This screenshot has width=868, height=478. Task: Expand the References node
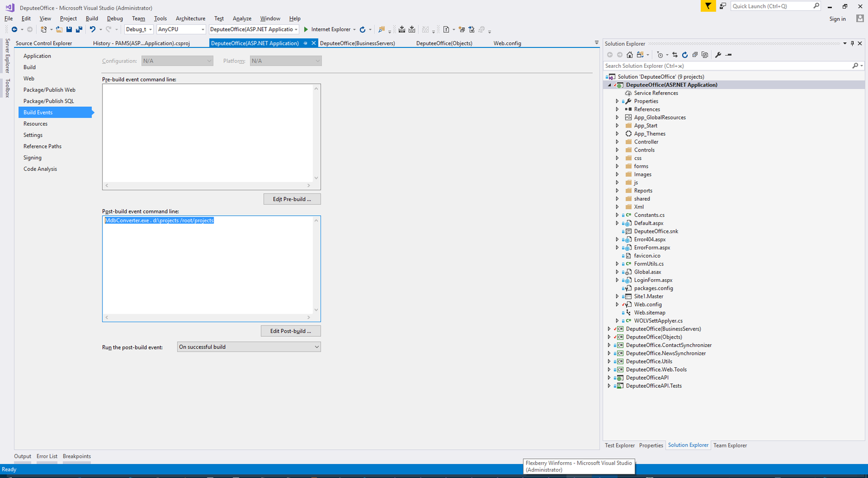pos(617,109)
